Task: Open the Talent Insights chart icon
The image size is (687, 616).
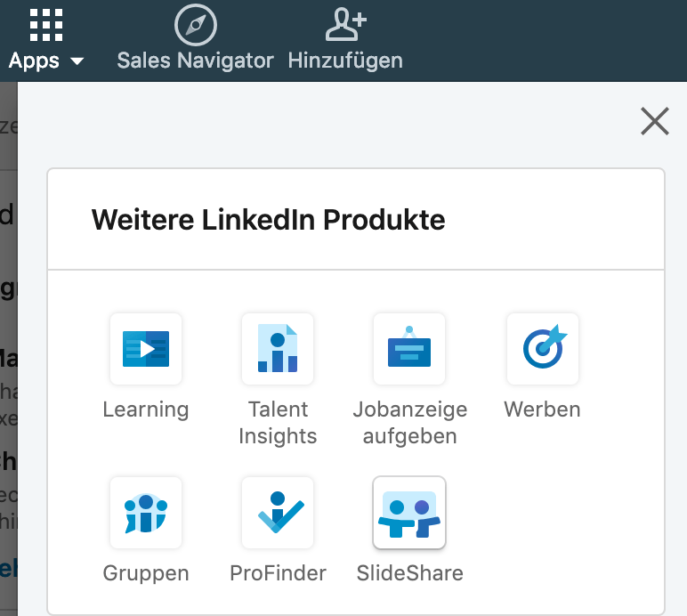Action: click(278, 349)
